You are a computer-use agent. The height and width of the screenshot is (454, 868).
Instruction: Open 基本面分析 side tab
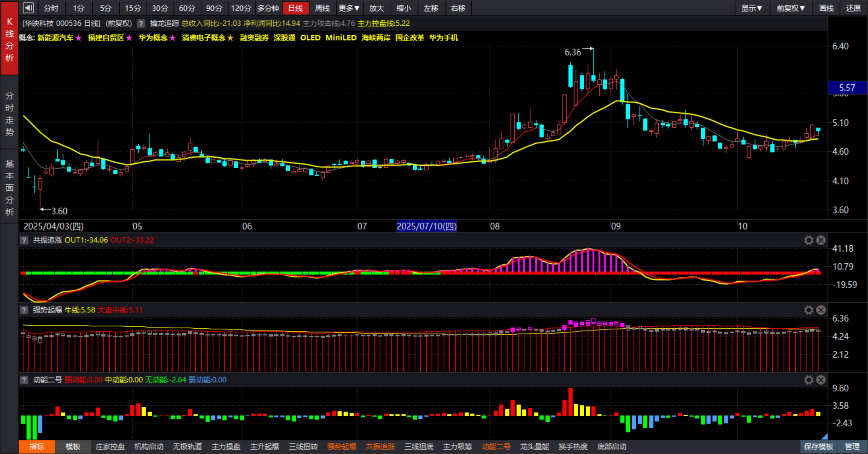10,187
